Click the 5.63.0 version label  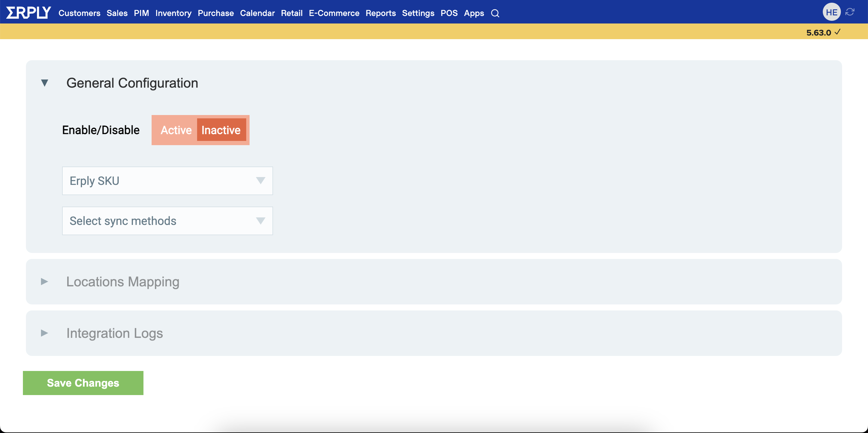819,33
